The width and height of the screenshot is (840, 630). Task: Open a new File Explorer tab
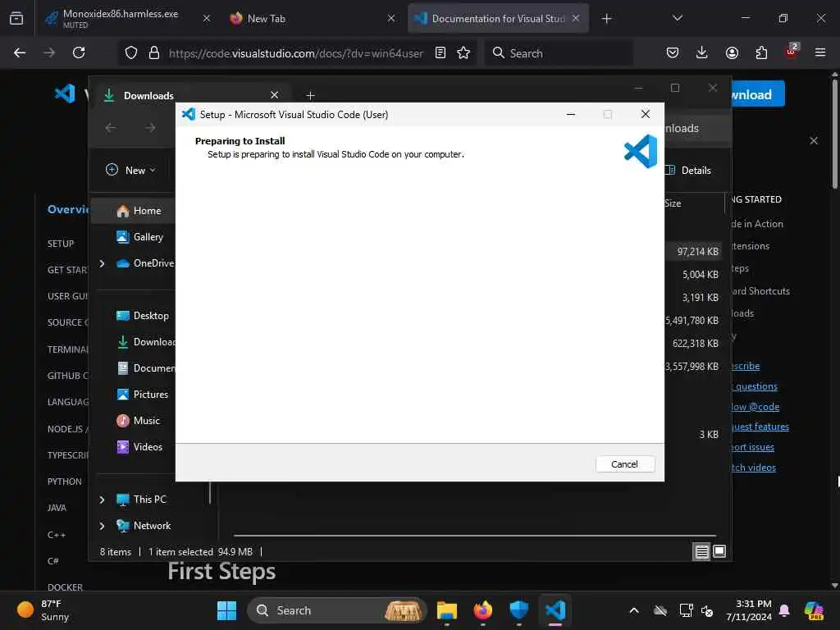tap(310, 95)
